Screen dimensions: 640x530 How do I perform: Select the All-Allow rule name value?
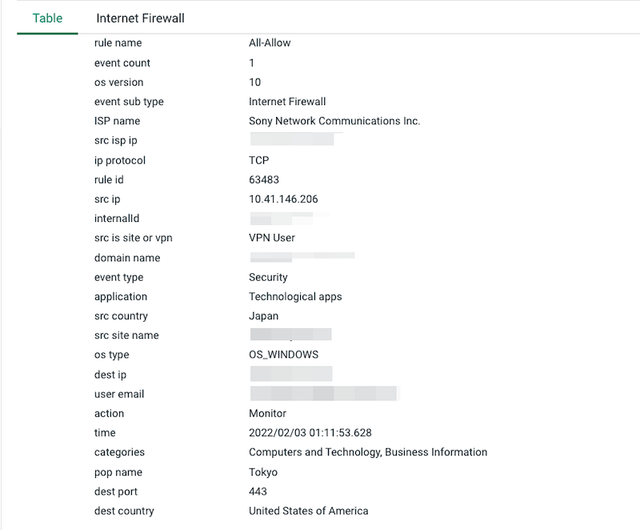tap(269, 43)
